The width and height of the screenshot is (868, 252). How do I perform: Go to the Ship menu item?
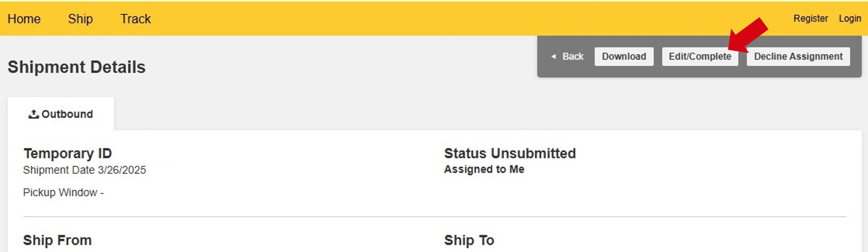tap(80, 19)
